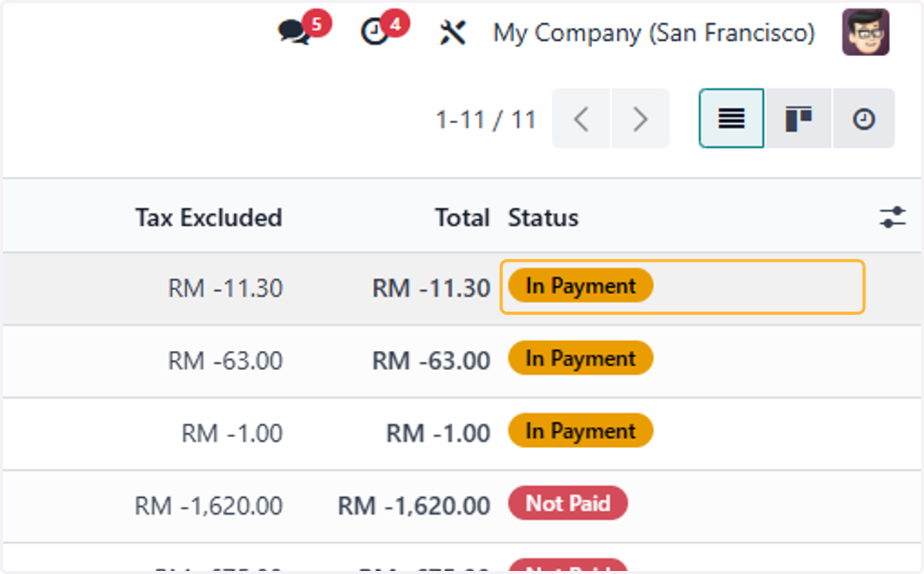Go to the previous page of records
The height and width of the screenshot is (574, 924).
click(581, 118)
